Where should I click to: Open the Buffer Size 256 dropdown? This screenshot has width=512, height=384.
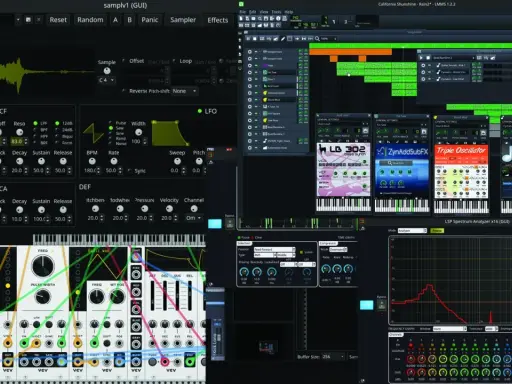tap(333, 357)
